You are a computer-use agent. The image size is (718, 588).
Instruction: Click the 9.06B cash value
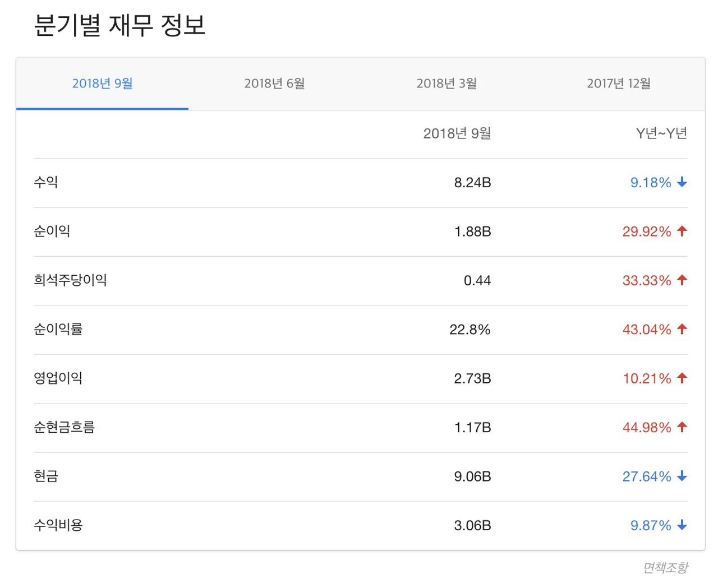pos(472,476)
